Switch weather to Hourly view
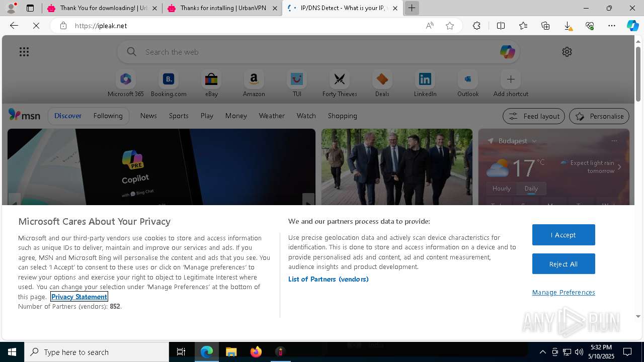644x362 pixels. [502, 189]
